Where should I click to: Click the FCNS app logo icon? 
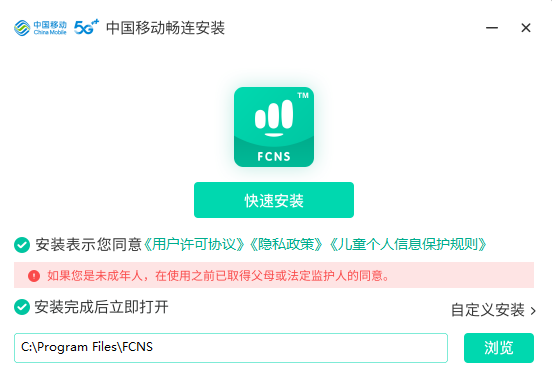[274, 127]
